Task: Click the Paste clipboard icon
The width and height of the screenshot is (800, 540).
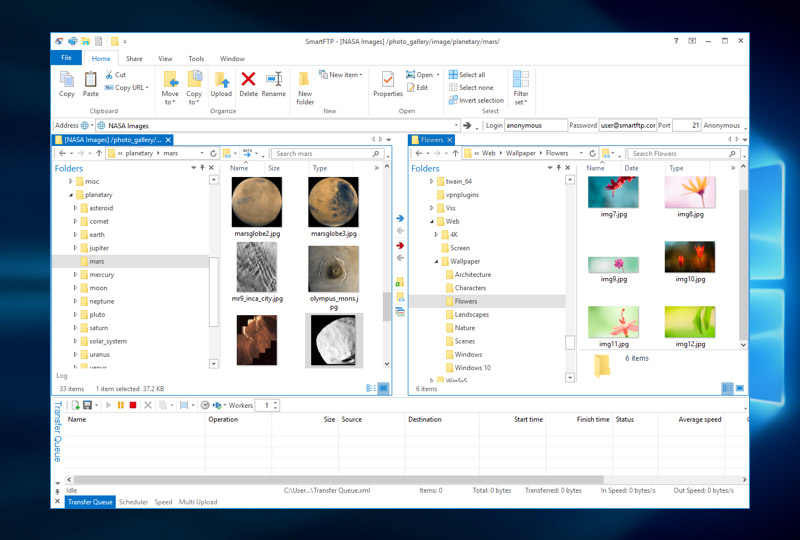Action: [x=90, y=80]
